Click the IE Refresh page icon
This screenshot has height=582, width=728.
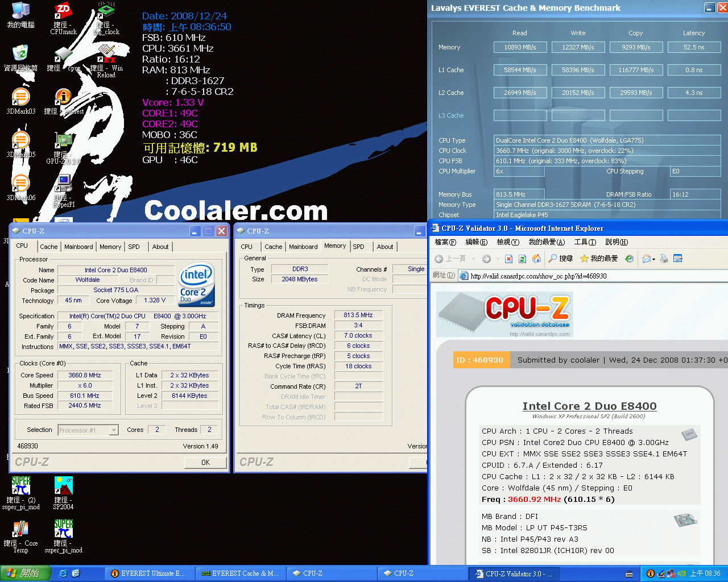click(522, 259)
